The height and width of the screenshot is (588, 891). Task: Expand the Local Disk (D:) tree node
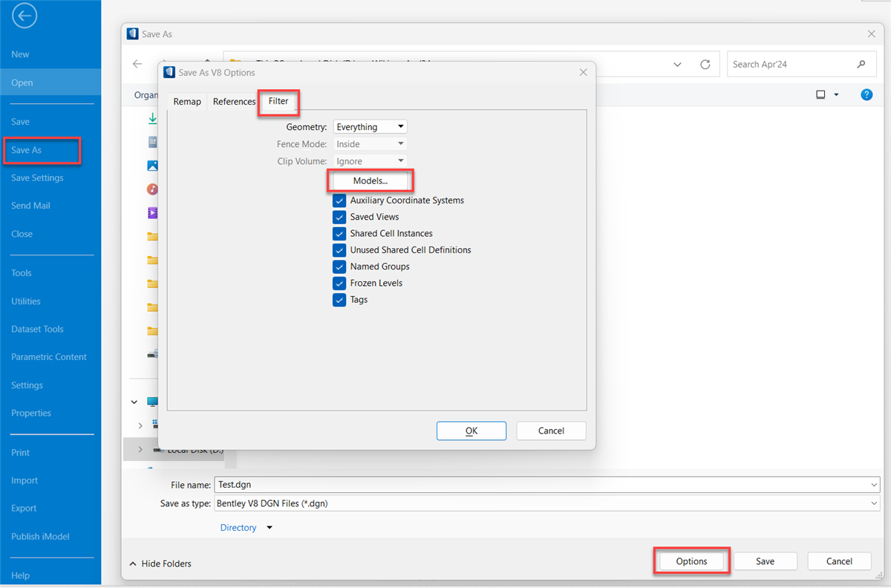(x=140, y=449)
